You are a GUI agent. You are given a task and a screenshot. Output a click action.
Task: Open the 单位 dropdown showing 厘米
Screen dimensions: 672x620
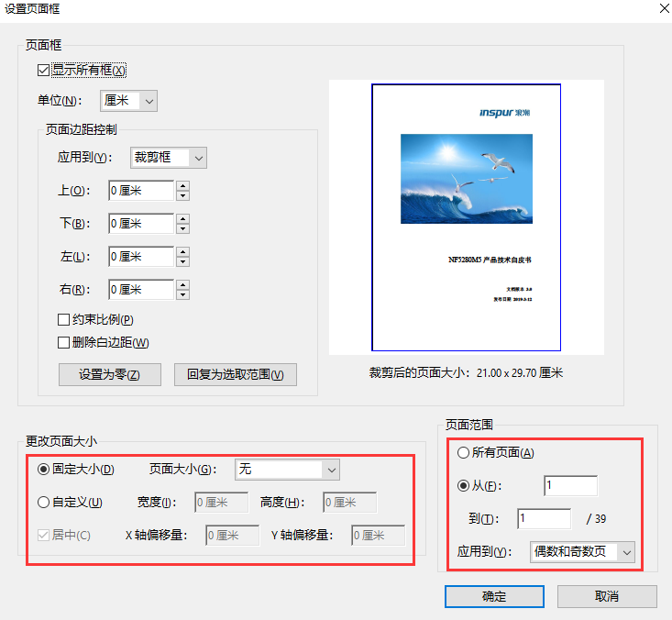pyautogui.click(x=128, y=101)
